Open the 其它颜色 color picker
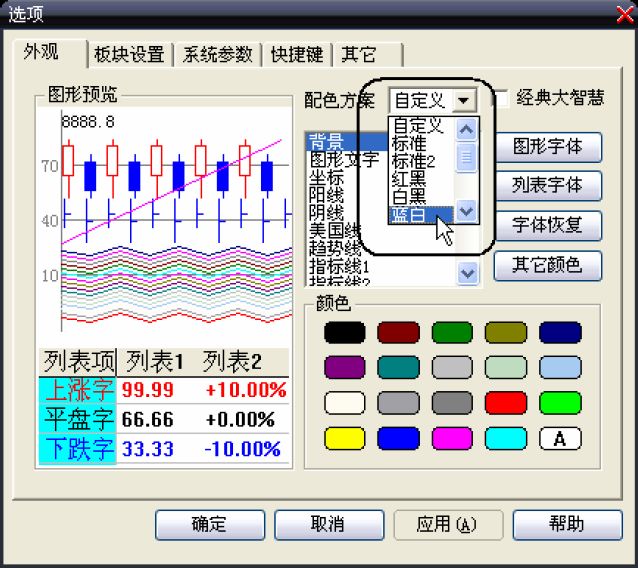The image size is (638, 568). pos(548,265)
